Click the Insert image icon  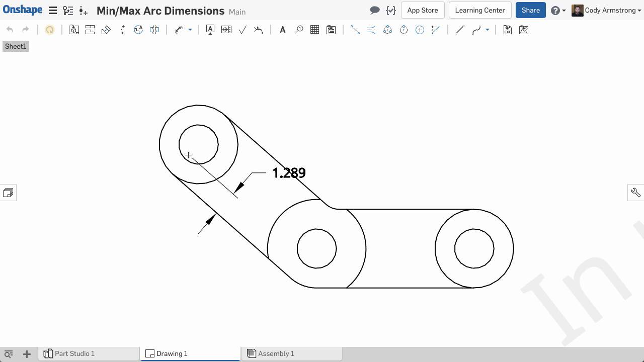pyautogui.click(x=524, y=30)
